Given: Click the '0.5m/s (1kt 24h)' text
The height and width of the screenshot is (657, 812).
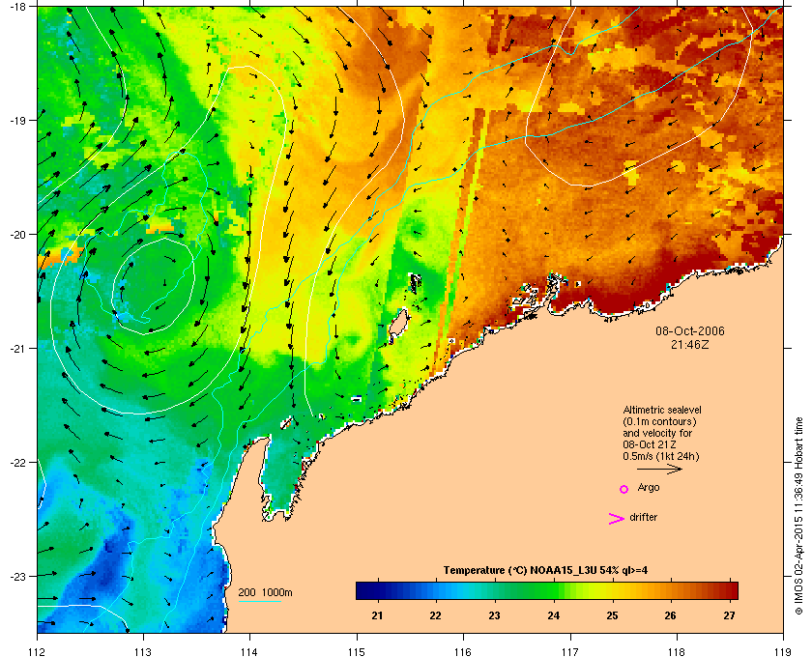Looking at the screenshot, I should coord(661,457).
